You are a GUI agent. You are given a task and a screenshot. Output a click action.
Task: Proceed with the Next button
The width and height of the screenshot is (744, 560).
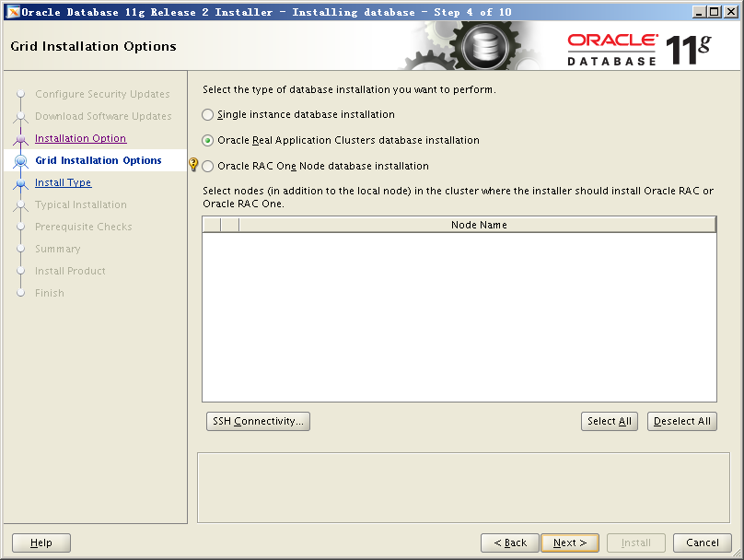click(x=570, y=543)
